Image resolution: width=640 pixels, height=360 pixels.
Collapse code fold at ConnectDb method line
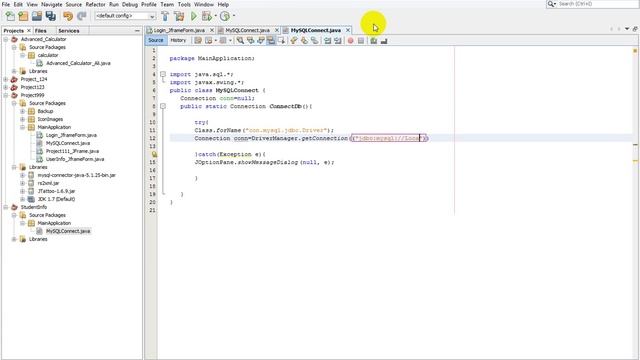pyautogui.click(x=163, y=106)
